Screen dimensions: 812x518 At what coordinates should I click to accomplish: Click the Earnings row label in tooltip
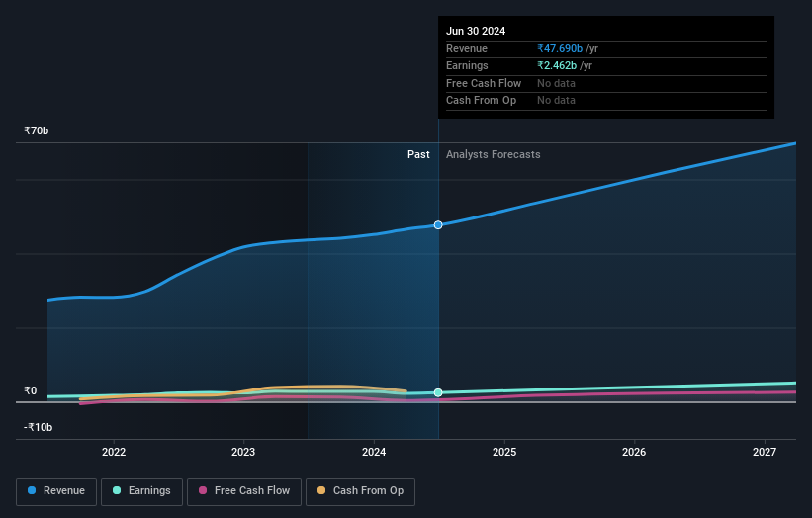(x=467, y=65)
